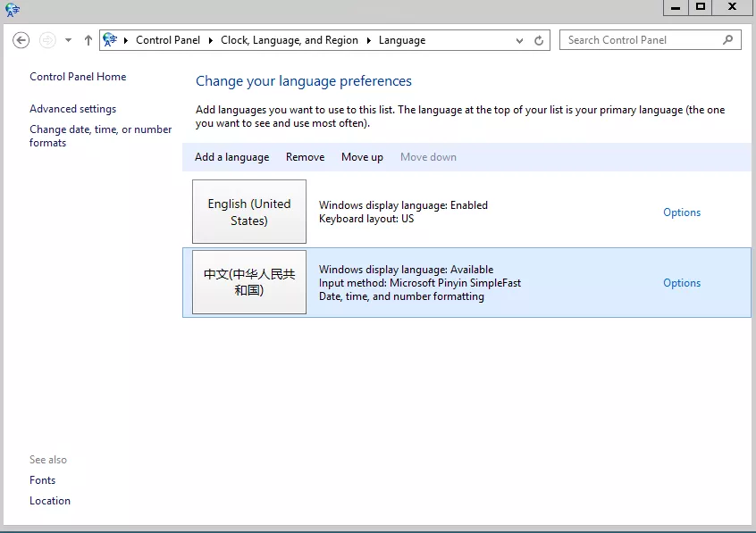Screen dimensions: 756x533
Task: Click the Control Panel icon in address bar
Action: tap(111, 40)
